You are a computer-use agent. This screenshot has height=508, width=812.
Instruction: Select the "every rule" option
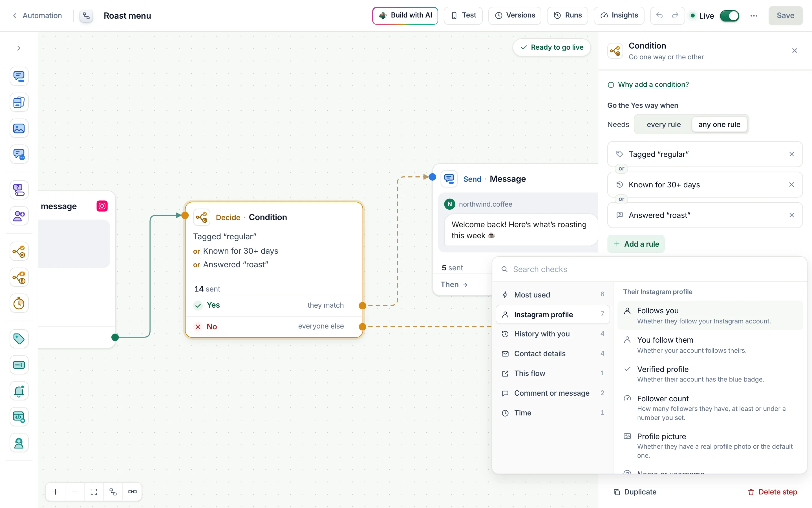pyautogui.click(x=663, y=124)
